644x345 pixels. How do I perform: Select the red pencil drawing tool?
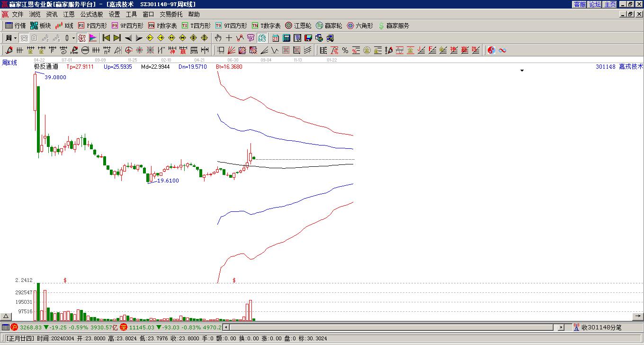click(x=9, y=50)
